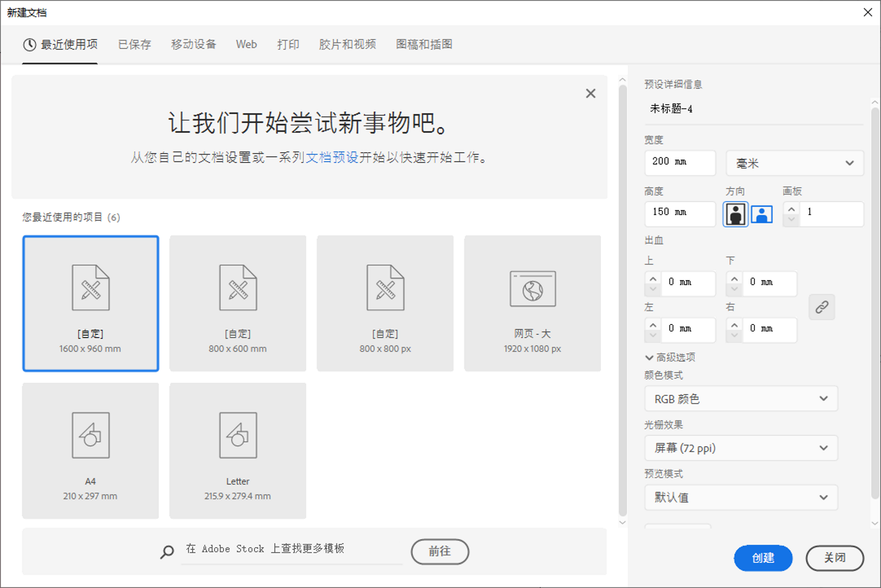Switch to the 图稿和插图 tab
This screenshot has width=881, height=588.
(x=424, y=44)
